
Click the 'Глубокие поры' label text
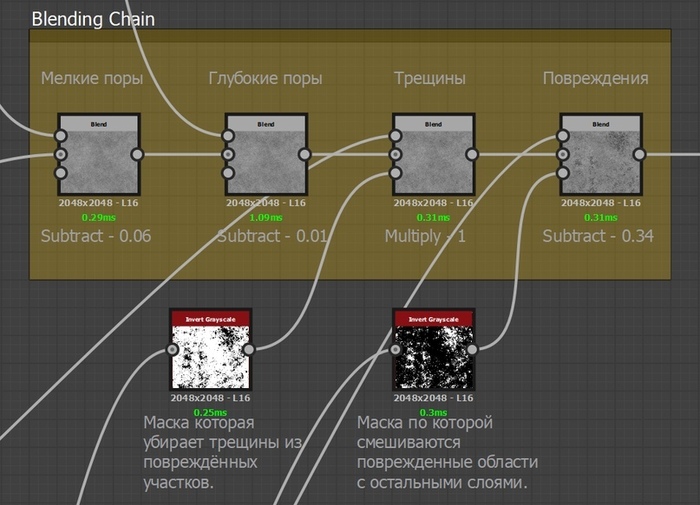point(265,78)
